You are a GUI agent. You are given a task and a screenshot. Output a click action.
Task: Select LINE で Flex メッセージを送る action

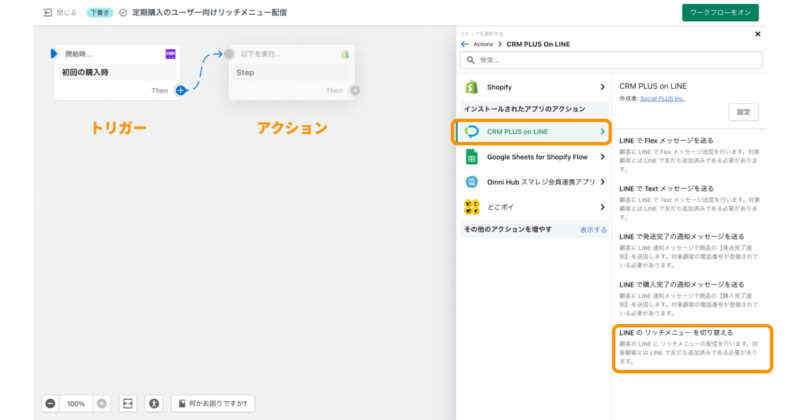coord(689,154)
